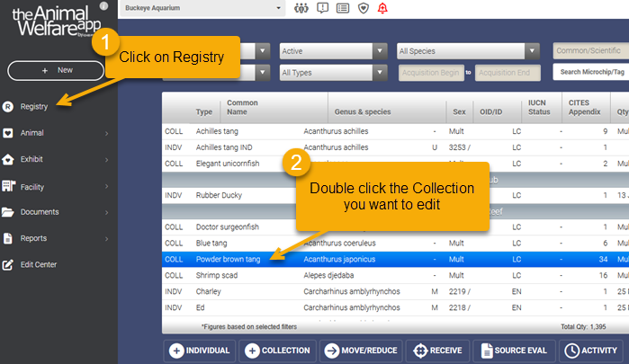Viewport: 629px width, 364px height.
Task: Sort by the Type column header
Action: coord(204,111)
